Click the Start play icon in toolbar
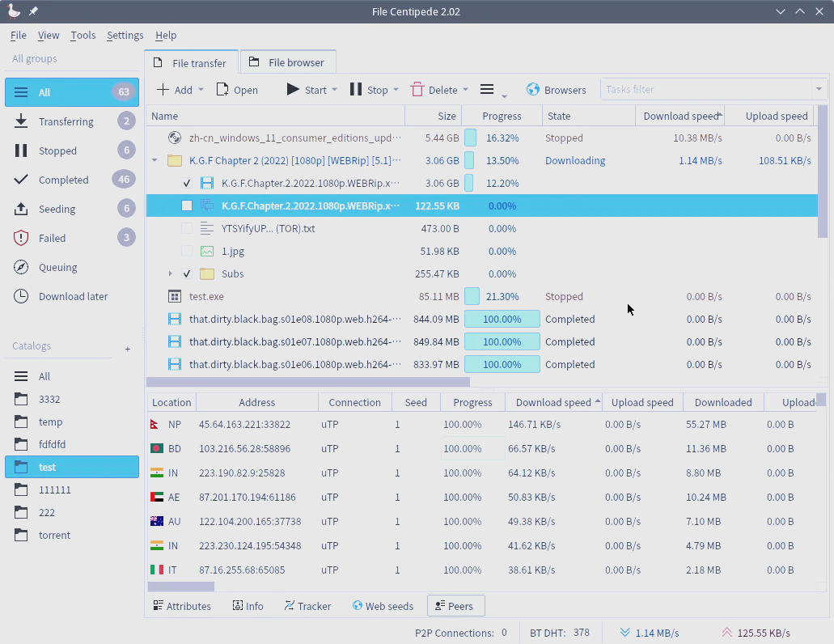The image size is (834, 644). 293,90
